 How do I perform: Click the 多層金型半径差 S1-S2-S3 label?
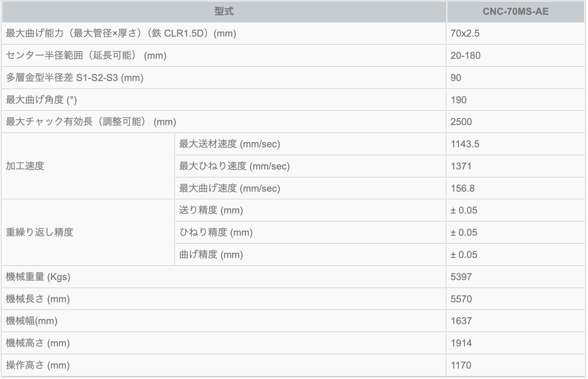[75, 78]
